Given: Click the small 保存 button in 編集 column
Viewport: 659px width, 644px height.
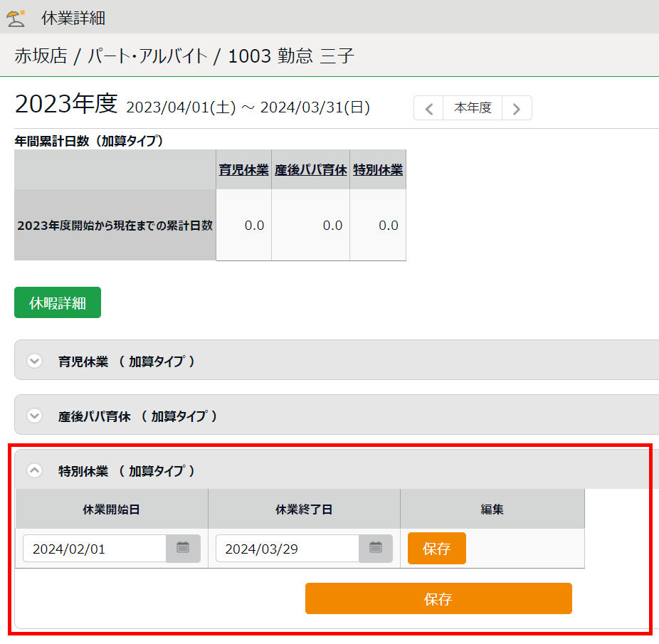Looking at the screenshot, I should (x=436, y=548).
